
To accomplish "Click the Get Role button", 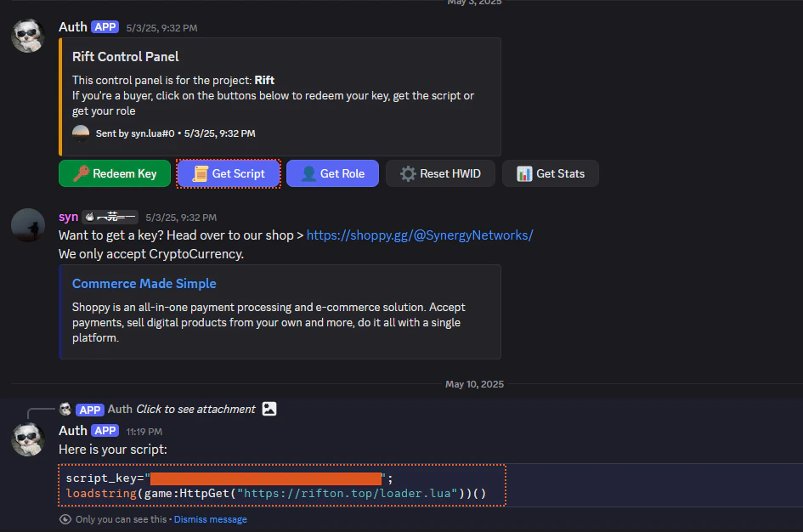I will coord(332,173).
